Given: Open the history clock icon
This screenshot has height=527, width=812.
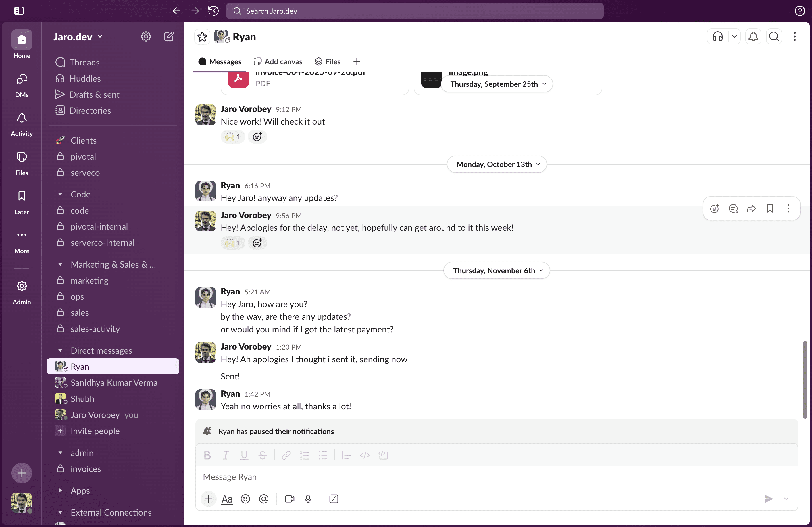Looking at the screenshot, I should (x=213, y=11).
